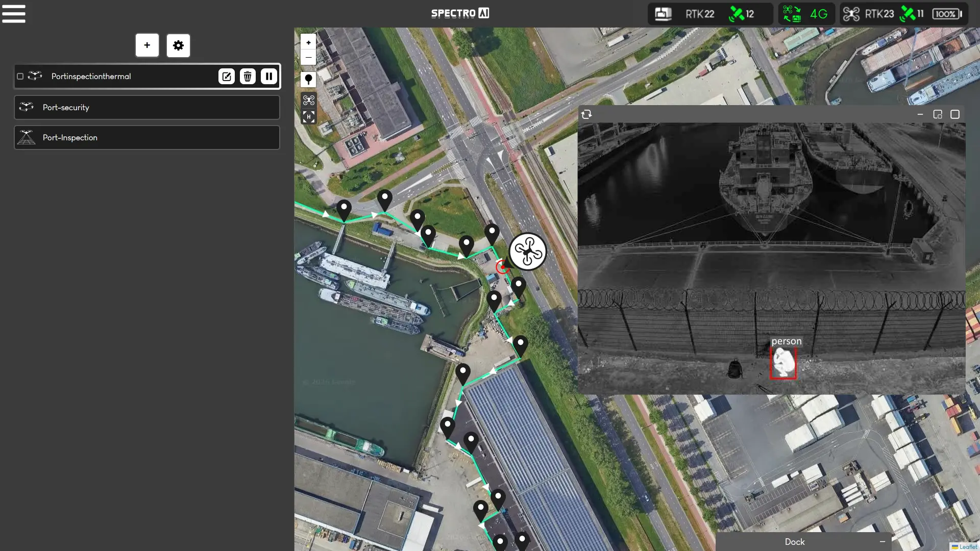This screenshot has width=980, height=551.
Task: Toggle the Portinspectionthermal mission checkbox
Action: [x=20, y=76]
